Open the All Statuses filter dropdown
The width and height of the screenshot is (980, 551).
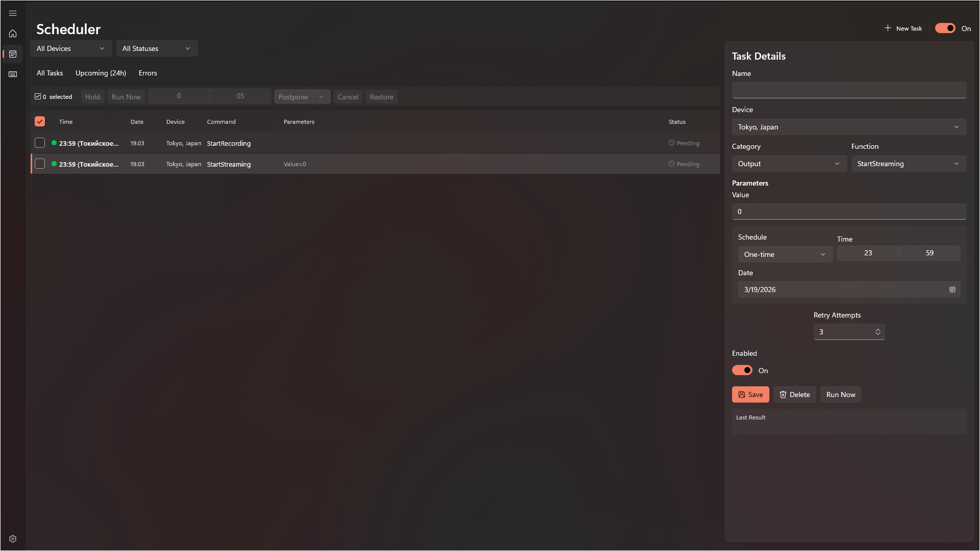[x=157, y=48]
